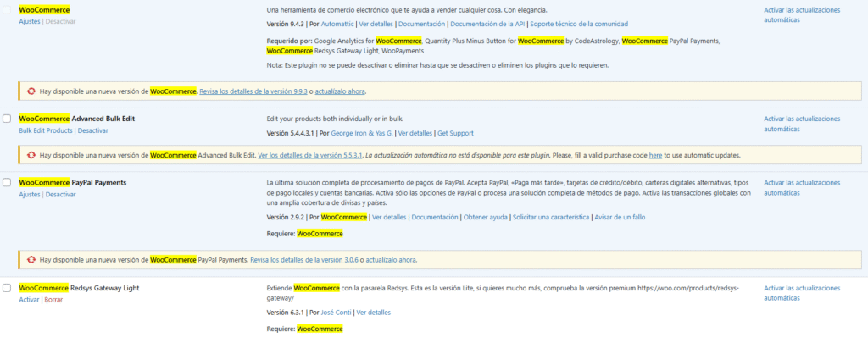Select the WooCommerce Advanced Bulk Edit checkbox
The height and width of the screenshot is (343, 868).
pyautogui.click(x=7, y=119)
